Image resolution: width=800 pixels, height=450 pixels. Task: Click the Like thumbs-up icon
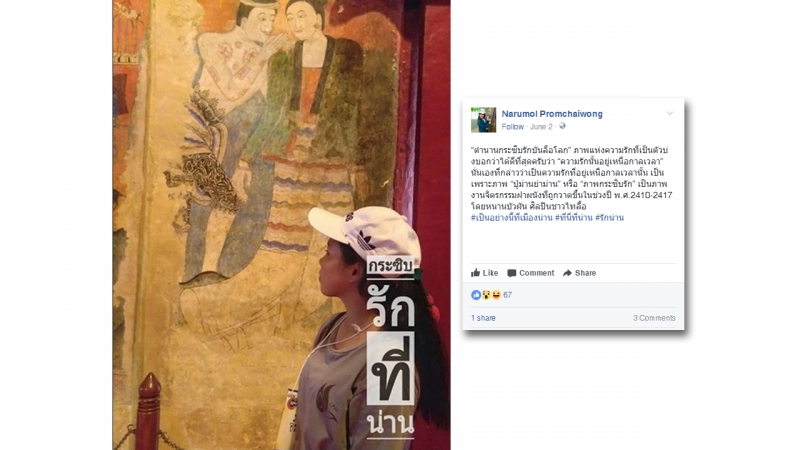[x=475, y=273]
